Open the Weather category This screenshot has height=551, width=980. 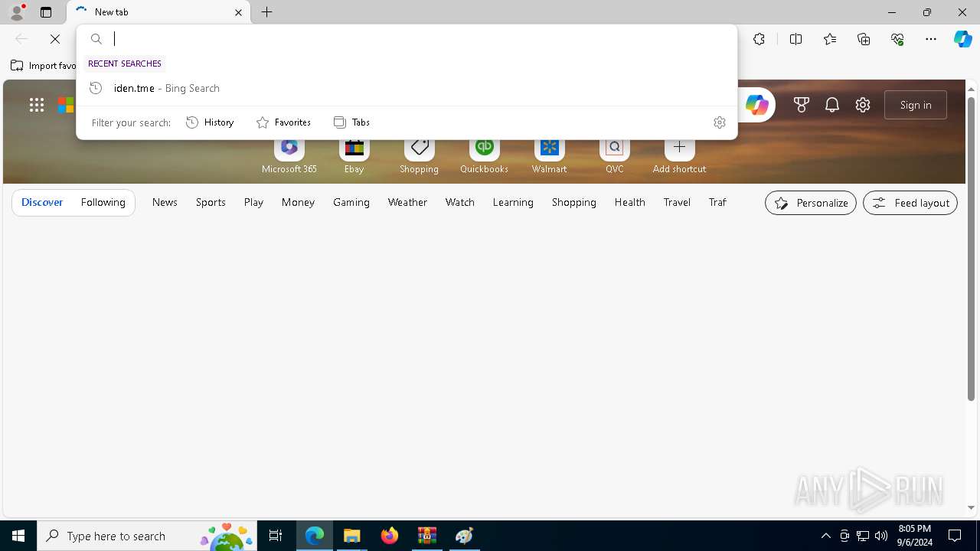(407, 202)
